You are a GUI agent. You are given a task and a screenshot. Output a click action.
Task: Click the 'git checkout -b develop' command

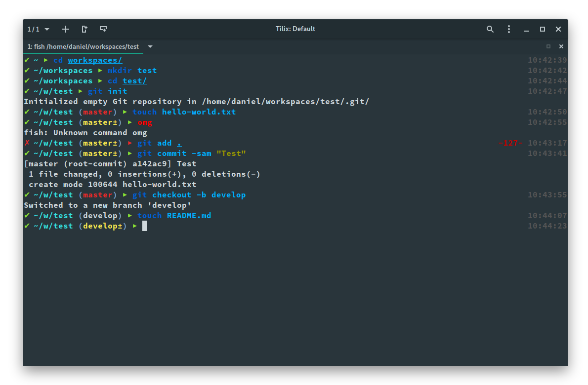(x=189, y=195)
